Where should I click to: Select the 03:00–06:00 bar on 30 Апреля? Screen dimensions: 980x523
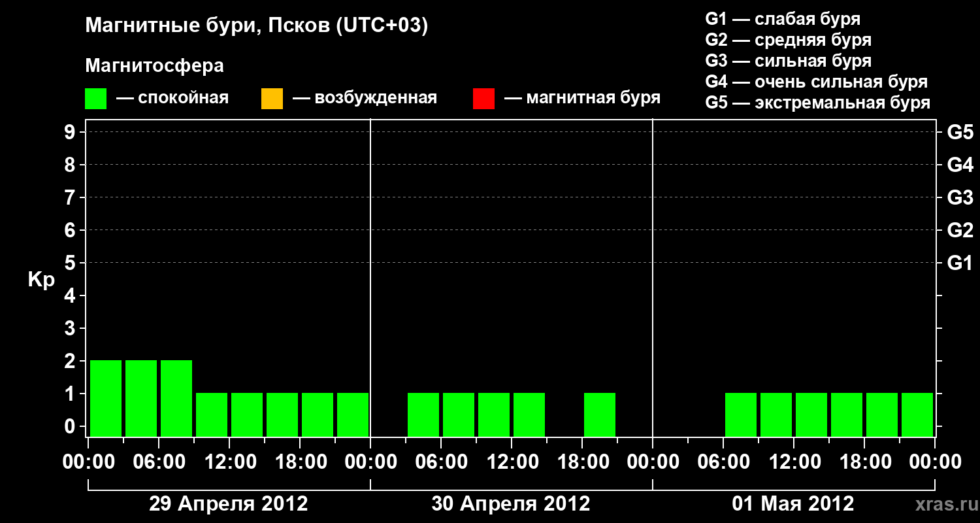tap(423, 414)
